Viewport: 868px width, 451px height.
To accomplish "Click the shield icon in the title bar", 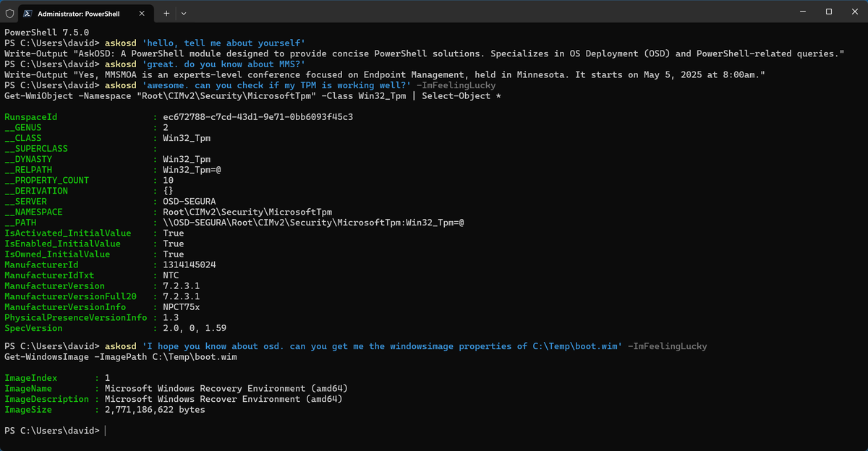I will coord(9,13).
